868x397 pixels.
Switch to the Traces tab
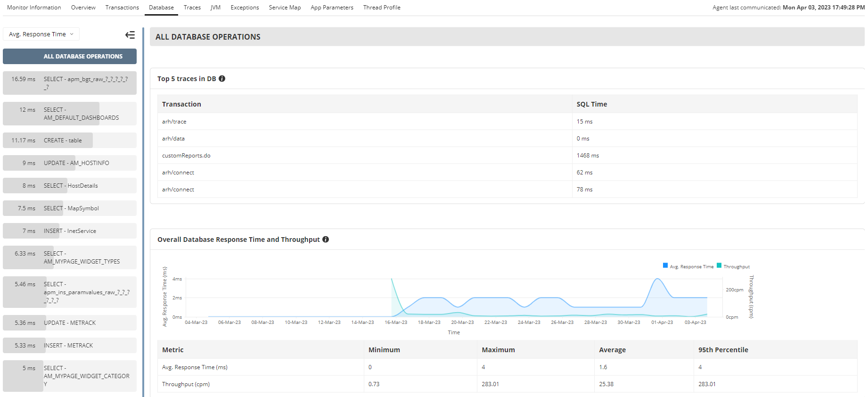(192, 8)
